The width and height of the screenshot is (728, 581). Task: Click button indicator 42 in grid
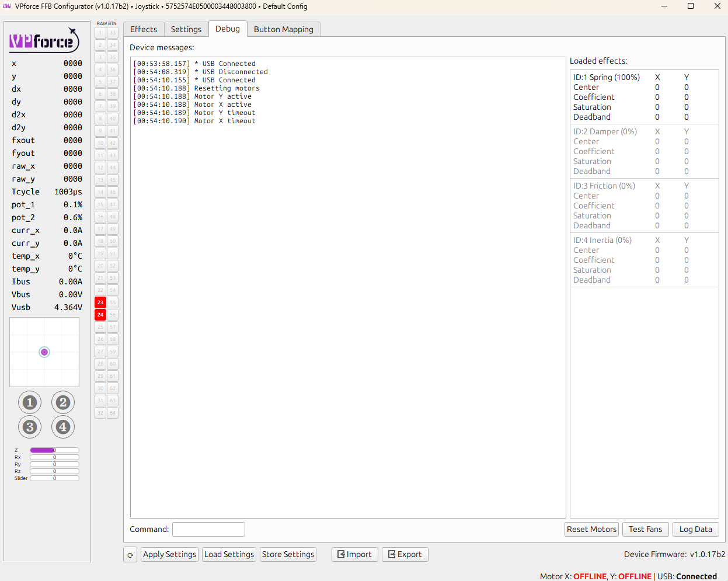[113, 143]
